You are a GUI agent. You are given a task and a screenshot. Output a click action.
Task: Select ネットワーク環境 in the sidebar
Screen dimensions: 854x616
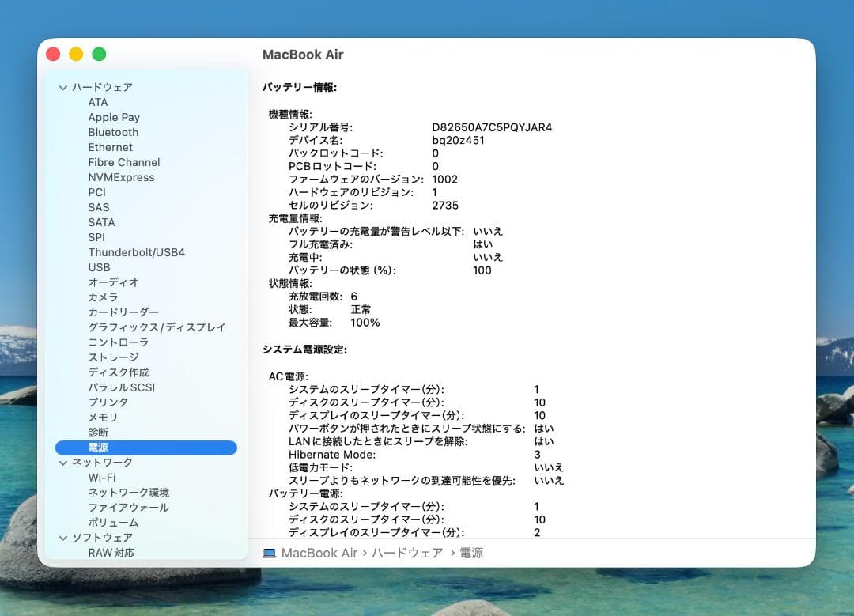(129, 493)
